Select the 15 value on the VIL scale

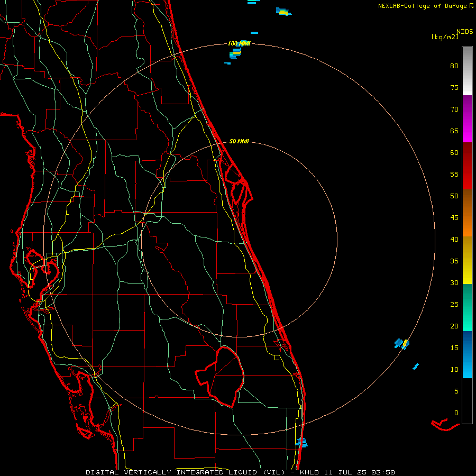coord(454,347)
